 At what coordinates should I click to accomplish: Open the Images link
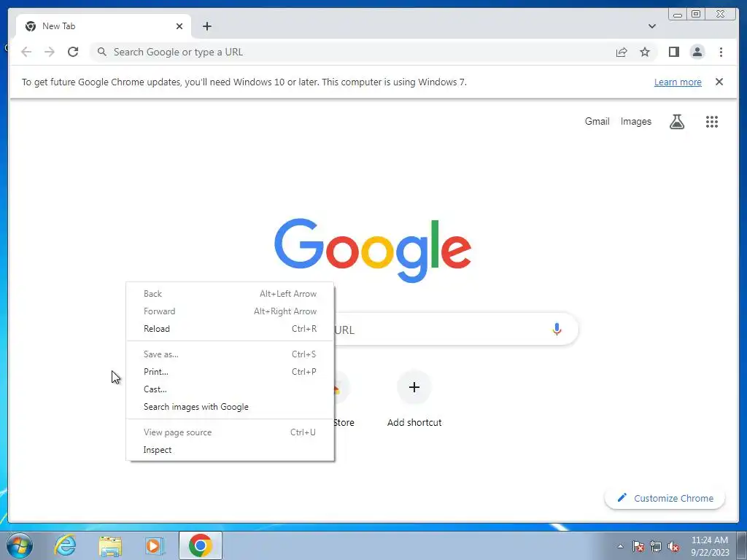635,122
